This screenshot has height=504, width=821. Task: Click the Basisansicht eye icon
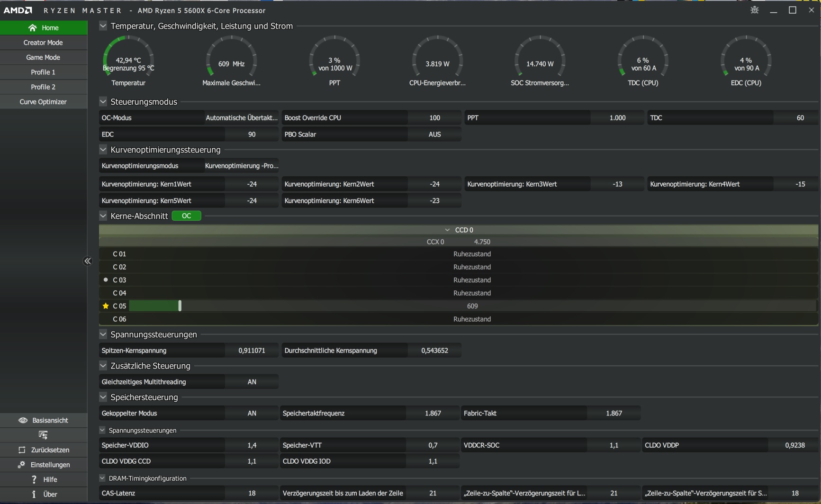(x=23, y=420)
